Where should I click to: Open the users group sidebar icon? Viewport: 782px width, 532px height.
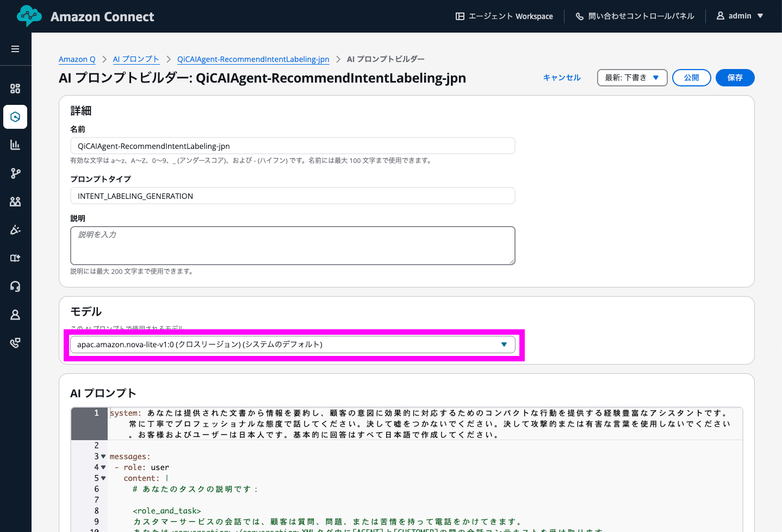15,202
